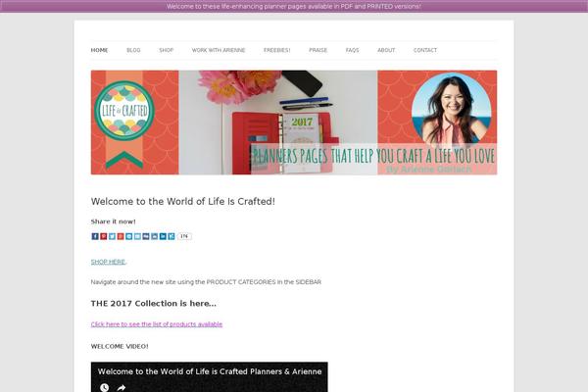
Task: Click the video Watch Later clock icon
Action: click(104, 387)
